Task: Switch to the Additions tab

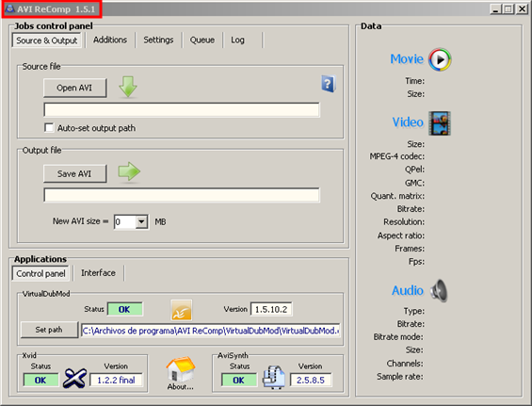Action: point(110,41)
